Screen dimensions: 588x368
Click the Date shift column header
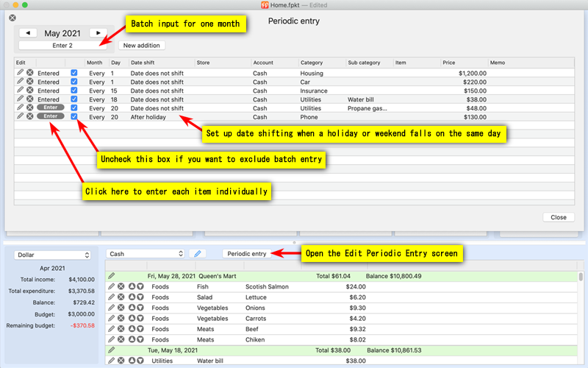point(162,63)
